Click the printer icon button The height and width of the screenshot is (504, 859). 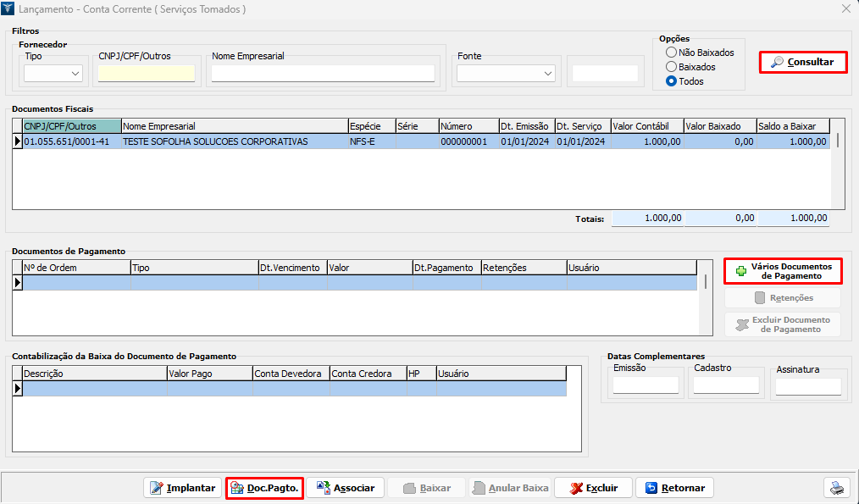836,488
